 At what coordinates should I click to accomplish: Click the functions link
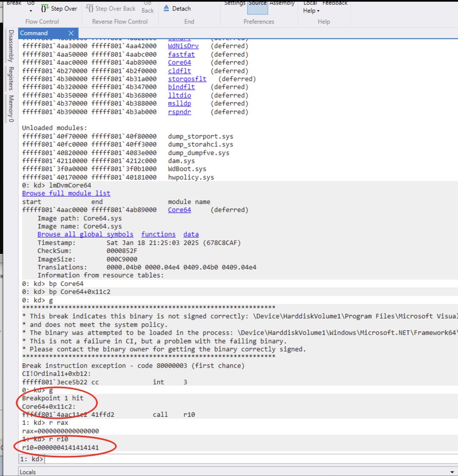pos(158,234)
